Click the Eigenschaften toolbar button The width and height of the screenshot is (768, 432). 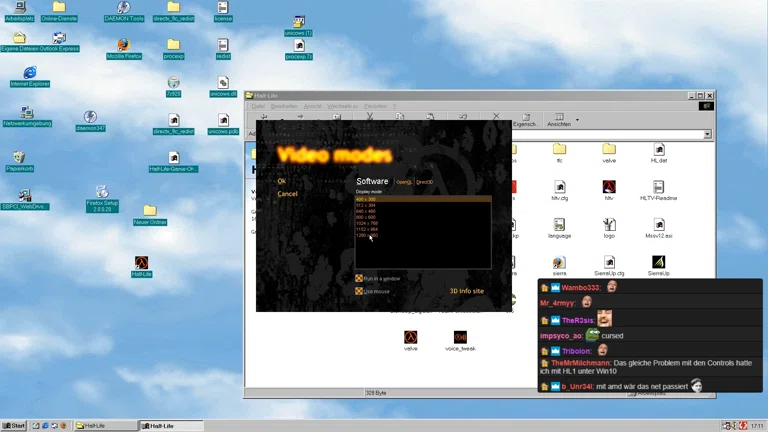(526, 120)
